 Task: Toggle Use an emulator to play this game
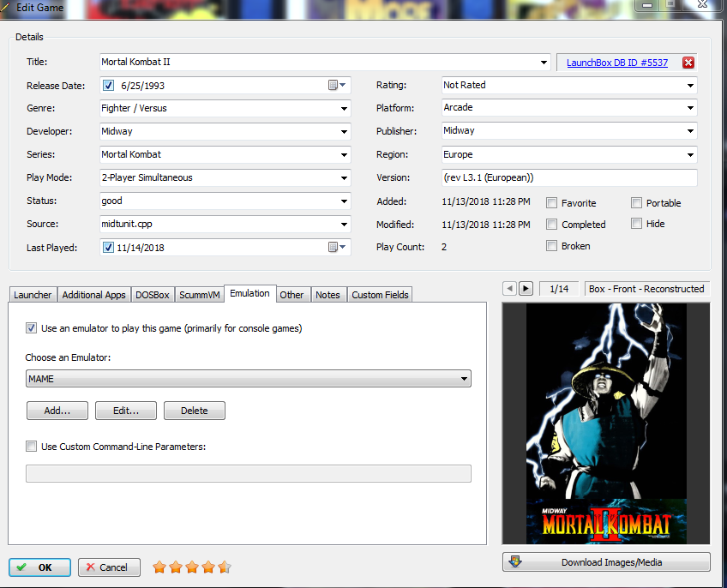(x=31, y=328)
